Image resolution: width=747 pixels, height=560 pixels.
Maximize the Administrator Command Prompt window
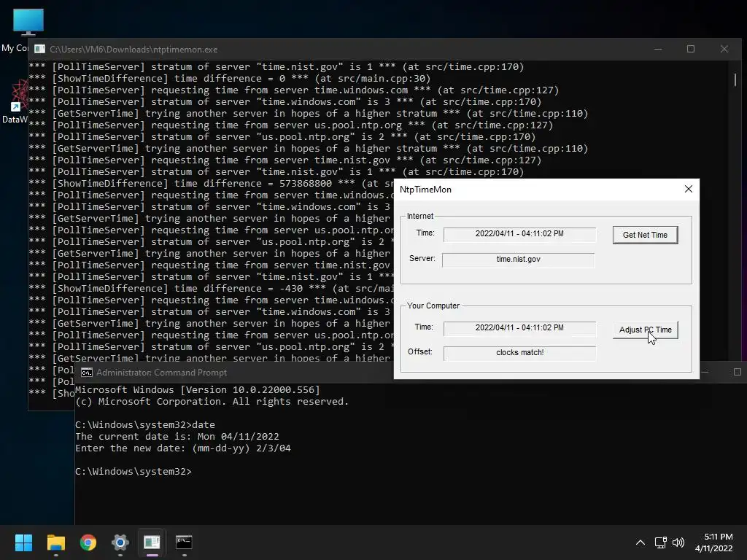737,372
